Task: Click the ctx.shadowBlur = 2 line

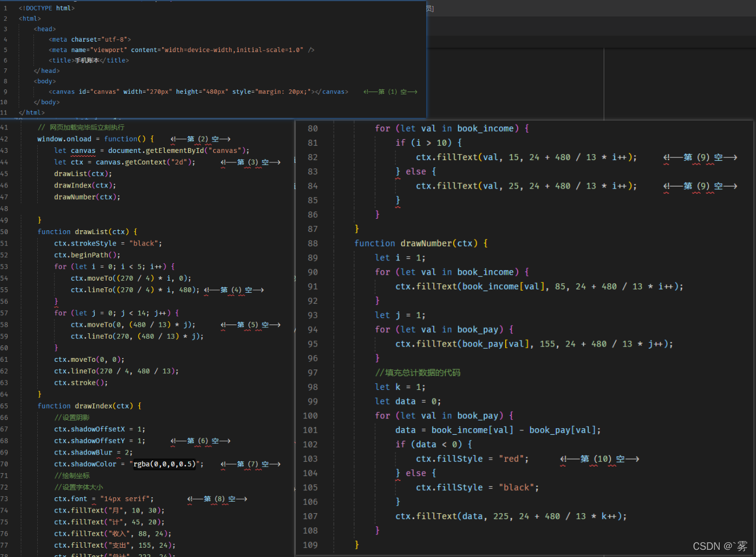Action: [x=93, y=452]
